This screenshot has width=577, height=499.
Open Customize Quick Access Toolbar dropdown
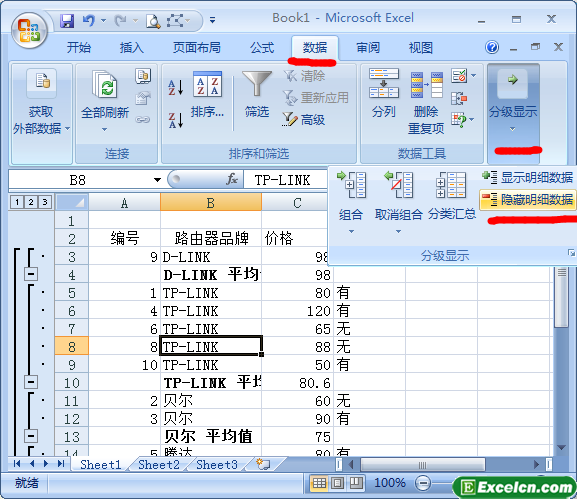(212, 20)
